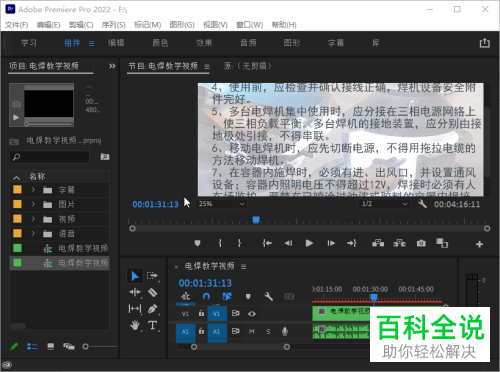Screen dimensions: 500x372
Task: Click the Mark Out button
Action: 239,243
